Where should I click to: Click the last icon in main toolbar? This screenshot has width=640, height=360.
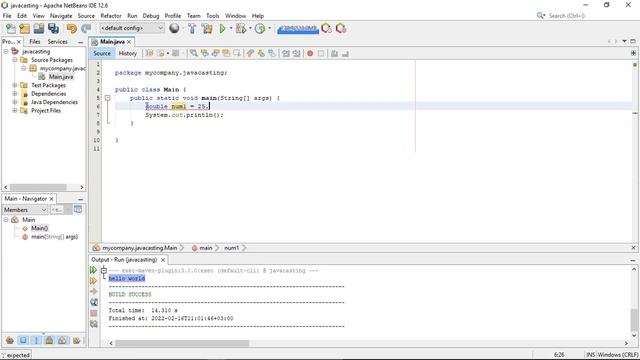pos(341,28)
